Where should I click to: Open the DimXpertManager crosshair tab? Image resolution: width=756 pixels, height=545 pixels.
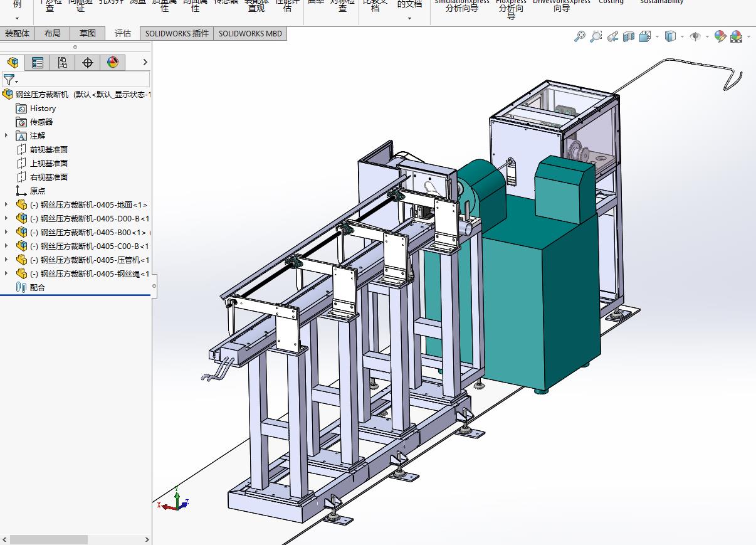point(88,62)
